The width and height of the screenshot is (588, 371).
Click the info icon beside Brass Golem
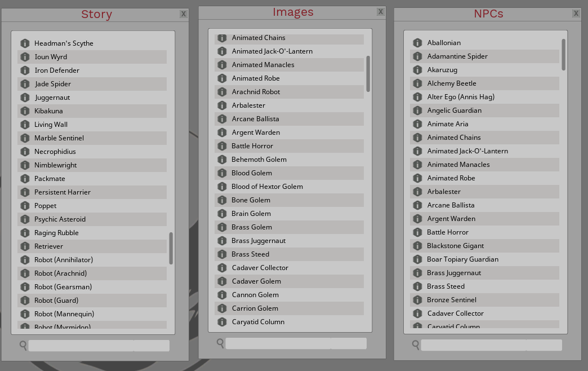pyautogui.click(x=221, y=227)
